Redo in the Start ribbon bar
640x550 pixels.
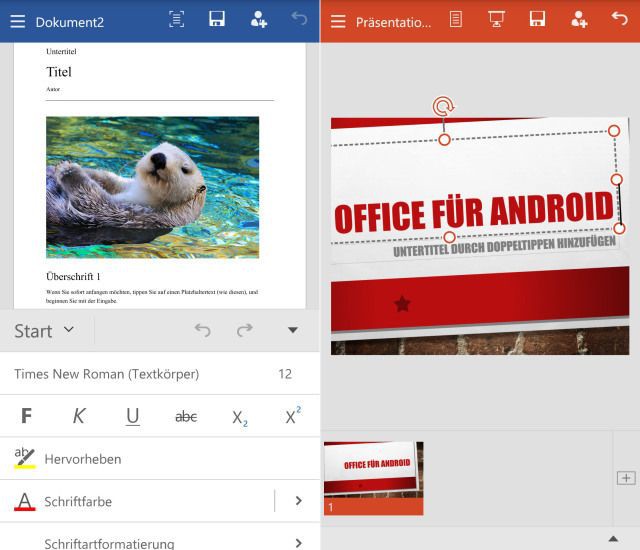[245, 330]
